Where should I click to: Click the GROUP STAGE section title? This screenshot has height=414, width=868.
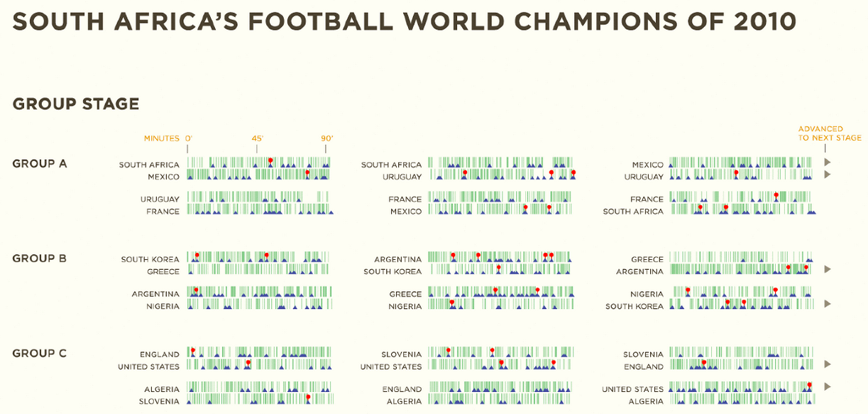pos(76,104)
